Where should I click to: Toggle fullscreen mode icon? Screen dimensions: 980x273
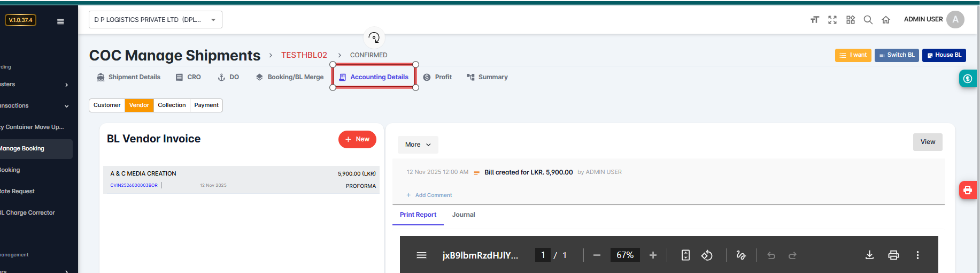pos(832,20)
